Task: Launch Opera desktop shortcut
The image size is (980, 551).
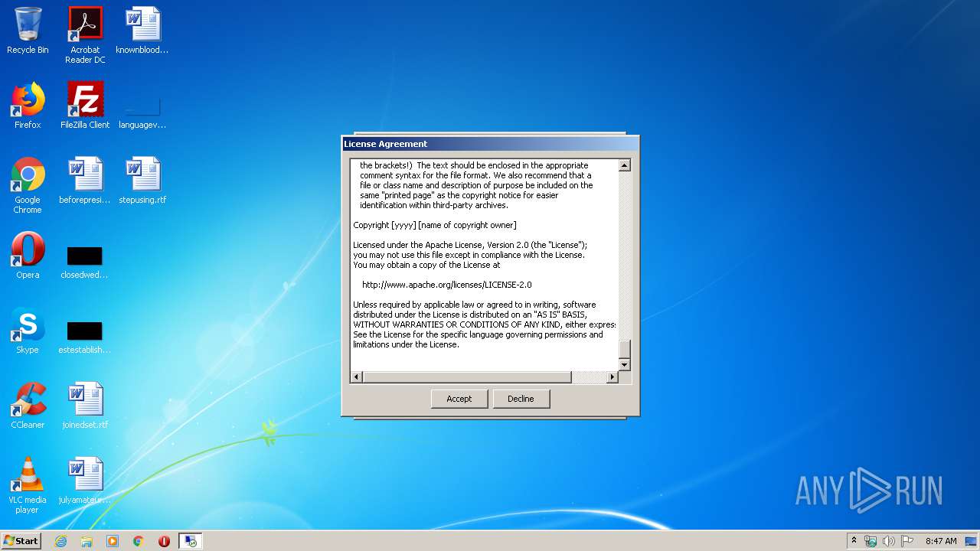Action: [28, 256]
